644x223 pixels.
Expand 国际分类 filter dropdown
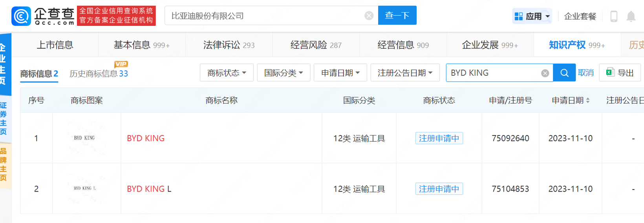pos(284,73)
